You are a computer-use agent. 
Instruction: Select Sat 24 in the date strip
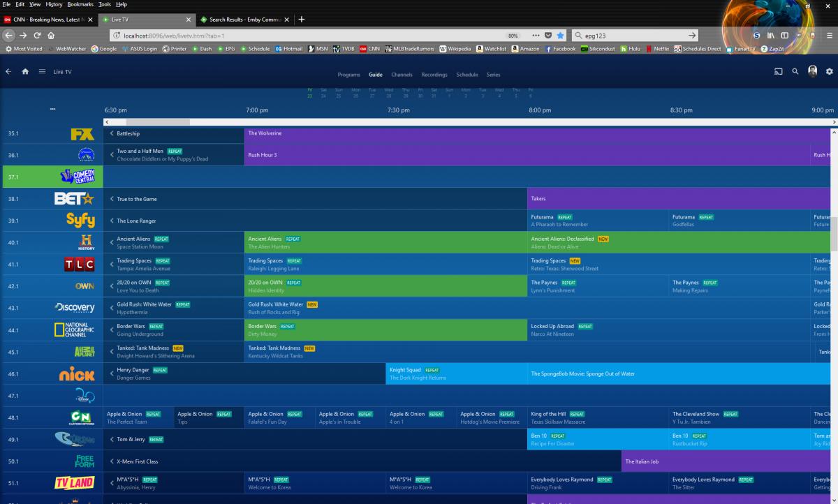(x=323, y=93)
